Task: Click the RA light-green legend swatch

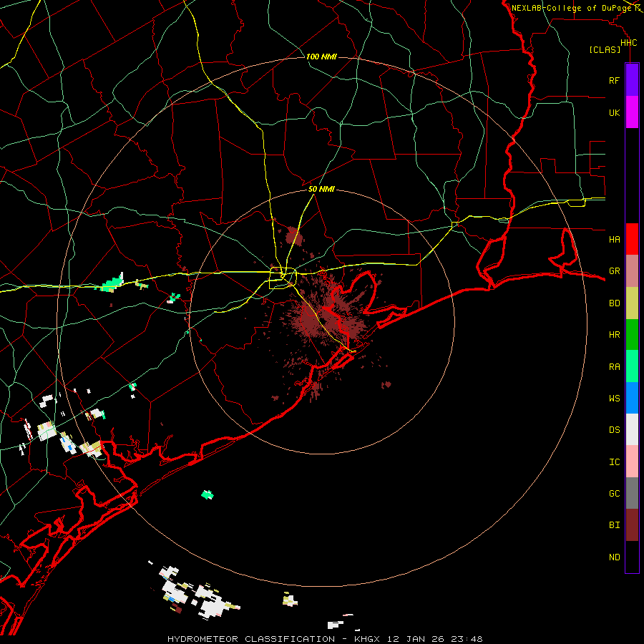Action: [632, 366]
